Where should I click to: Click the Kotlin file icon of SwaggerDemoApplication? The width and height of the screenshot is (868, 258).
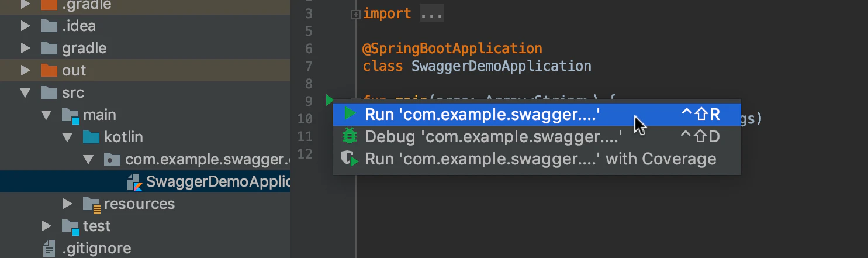point(135,182)
